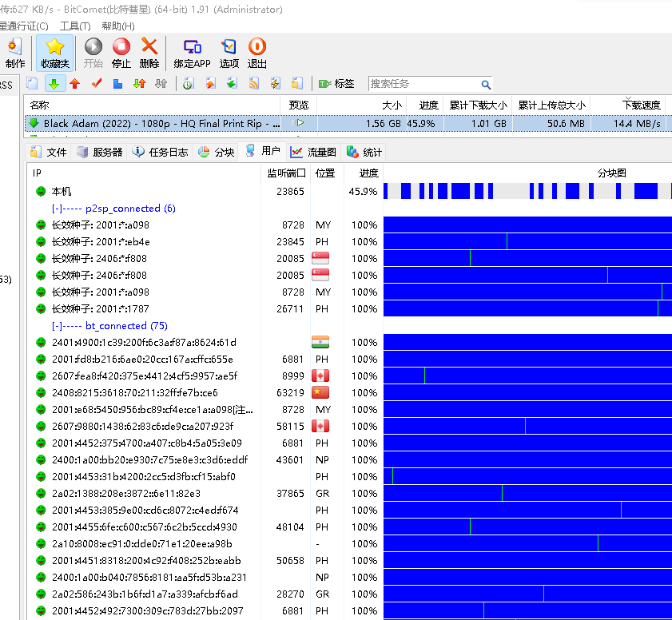Select the red up-arrow uploading filter
This screenshot has height=620, width=672.
[x=75, y=84]
